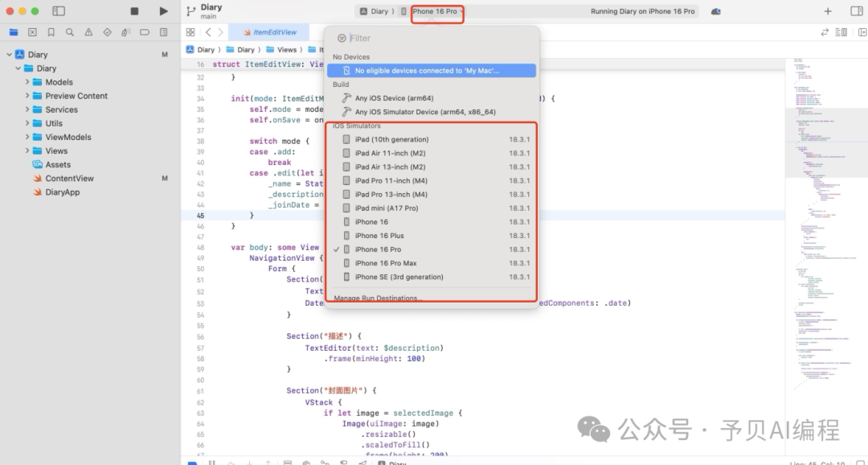Choose Any iOS Device (arm64)

(432, 98)
